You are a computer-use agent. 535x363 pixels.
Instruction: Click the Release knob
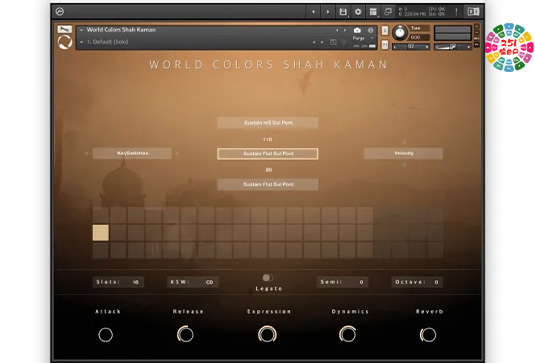(185, 334)
